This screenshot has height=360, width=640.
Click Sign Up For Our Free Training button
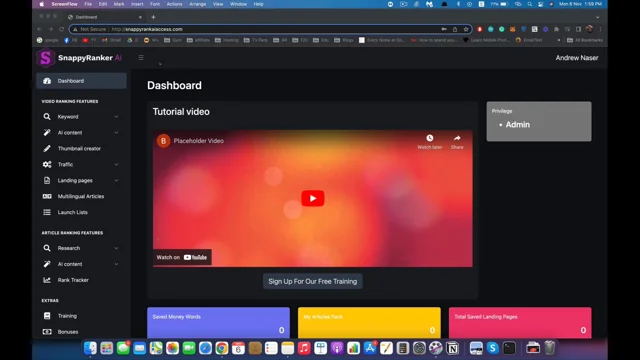click(313, 281)
